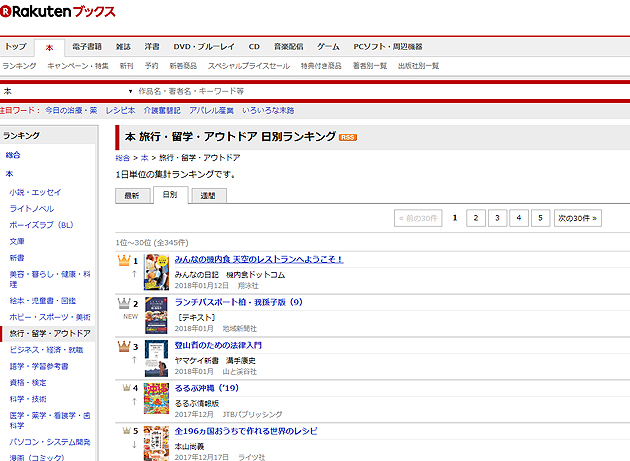This screenshot has width=630, height=461.
Task: Click the rank 4 るるぶ沖縄 cover thumbnail
Action: [x=156, y=399]
